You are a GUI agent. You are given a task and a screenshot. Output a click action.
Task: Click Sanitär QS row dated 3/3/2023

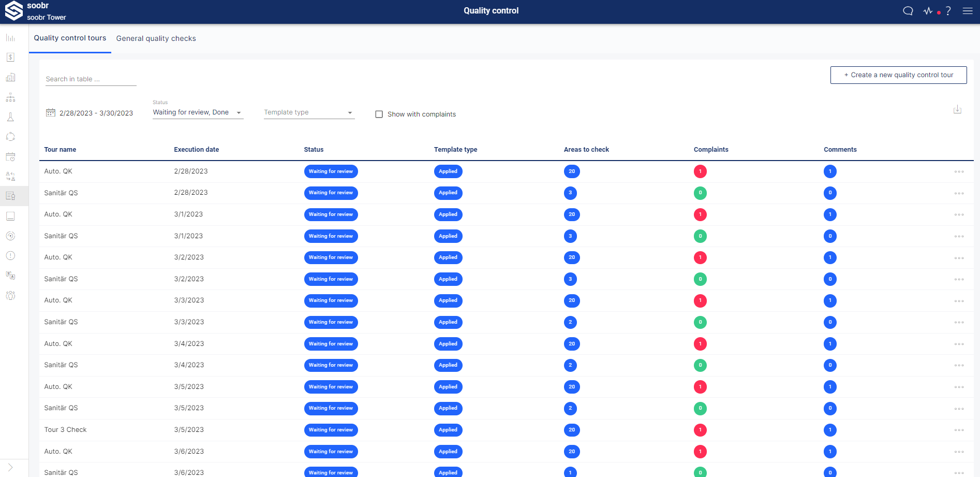506,322
